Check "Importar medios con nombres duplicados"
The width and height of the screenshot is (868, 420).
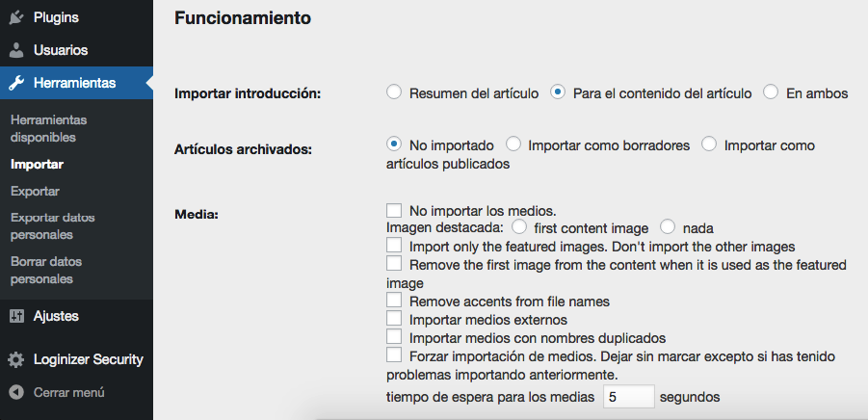click(x=393, y=338)
